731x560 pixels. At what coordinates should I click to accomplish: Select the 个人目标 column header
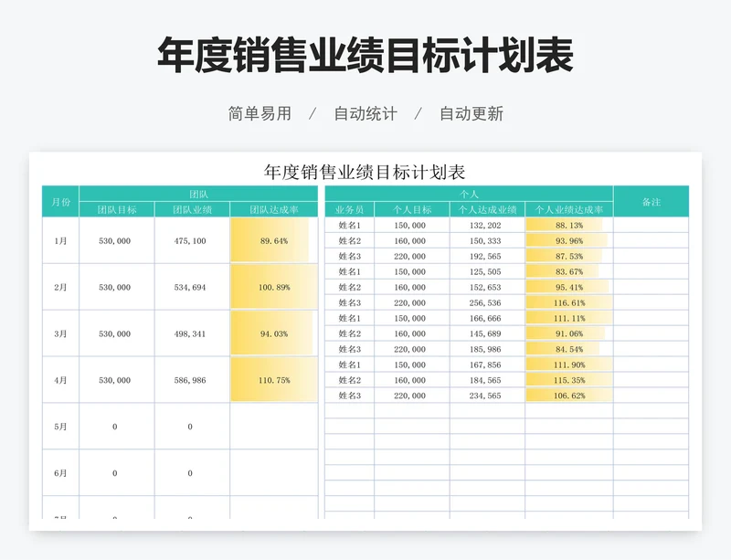(412, 209)
